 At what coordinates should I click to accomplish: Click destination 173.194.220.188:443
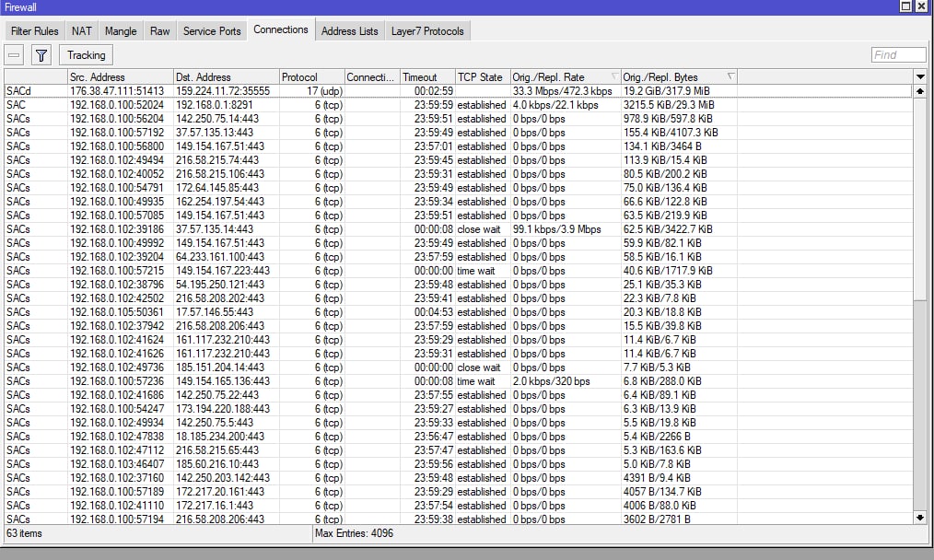(222, 409)
